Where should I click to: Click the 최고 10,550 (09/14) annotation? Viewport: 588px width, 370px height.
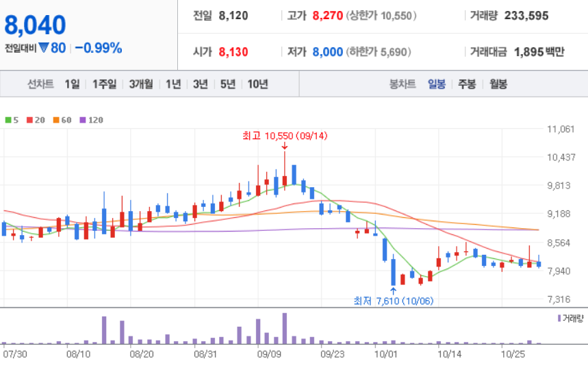(285, 136)
